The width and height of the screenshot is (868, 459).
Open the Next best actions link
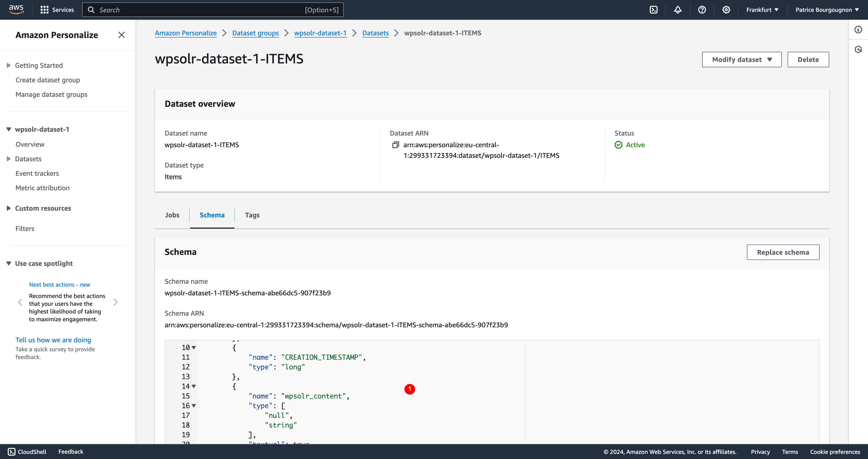[60, 284]
